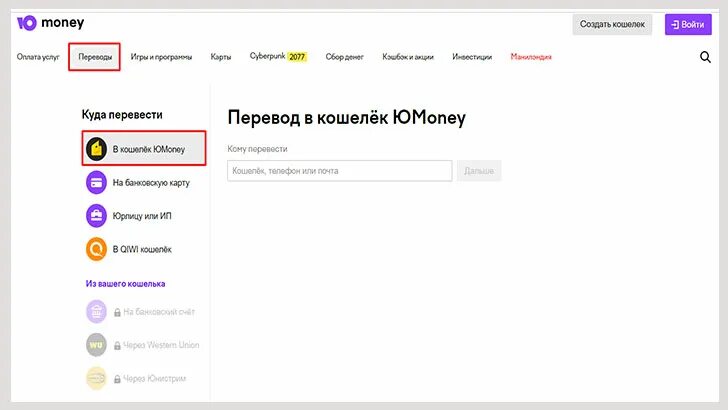Screen dimensions: 728x410
Task: Click the YooMoney logo
Action: click(51, 23)
